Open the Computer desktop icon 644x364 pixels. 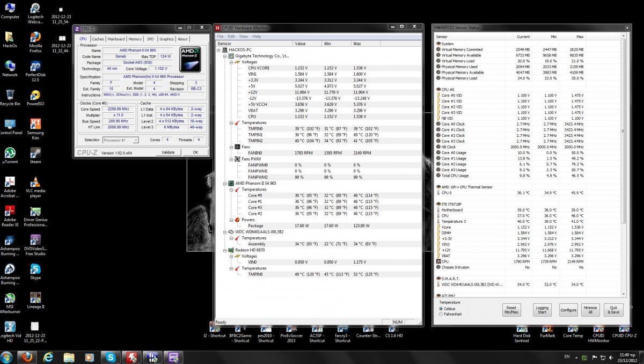[x=10, y=11]
